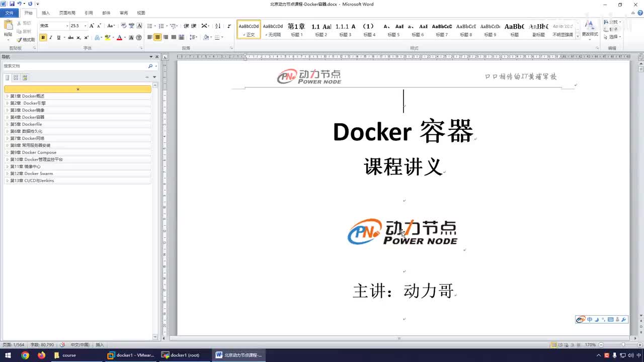
Task: Show page thumbnails view in navigation pane
Action: 16,77
